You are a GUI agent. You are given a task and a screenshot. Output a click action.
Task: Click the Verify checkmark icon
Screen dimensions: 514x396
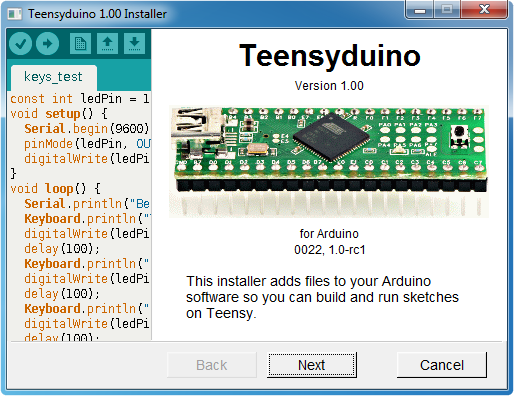click(20, 43)
